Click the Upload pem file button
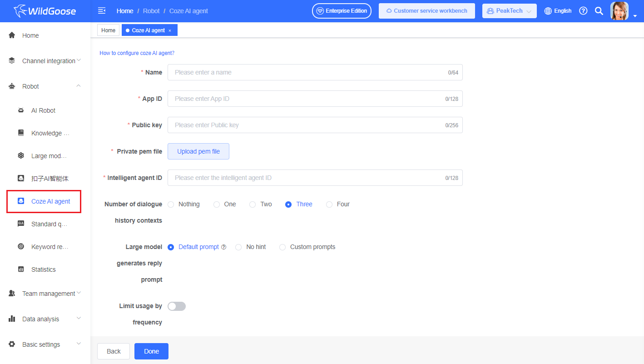This screenshot has width=644, height=364. click(198, 151)
